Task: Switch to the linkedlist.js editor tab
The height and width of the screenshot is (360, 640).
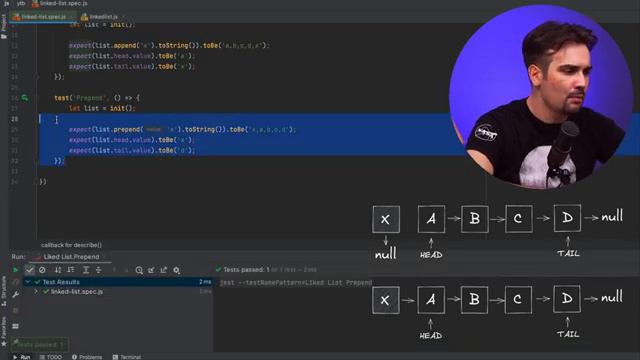Action: (x=100, y=17)
